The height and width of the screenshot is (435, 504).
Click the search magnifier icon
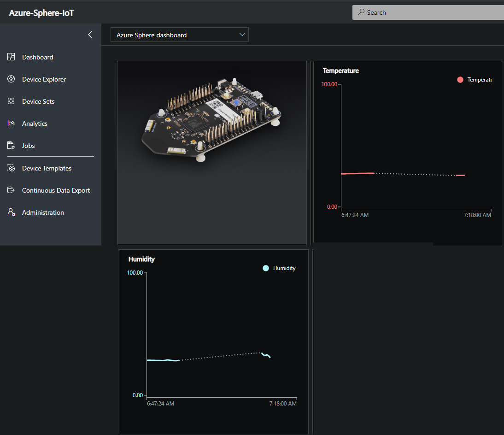pos(361,12)
